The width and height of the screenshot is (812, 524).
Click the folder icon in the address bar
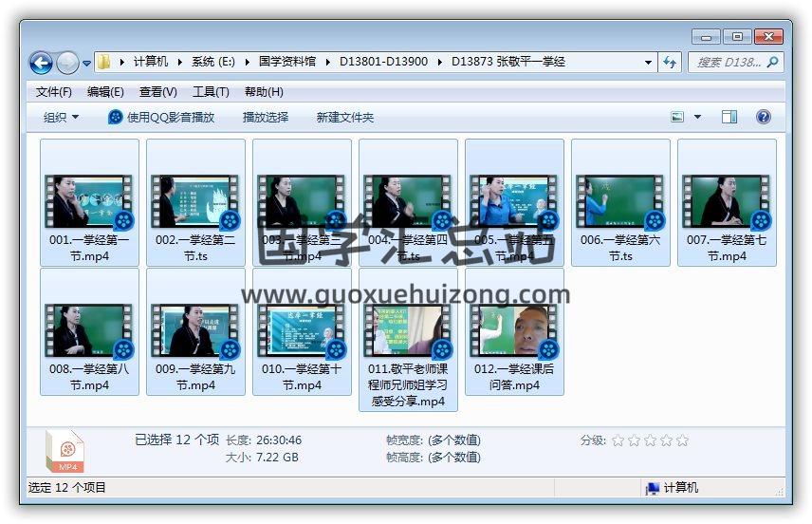(104, 63)
